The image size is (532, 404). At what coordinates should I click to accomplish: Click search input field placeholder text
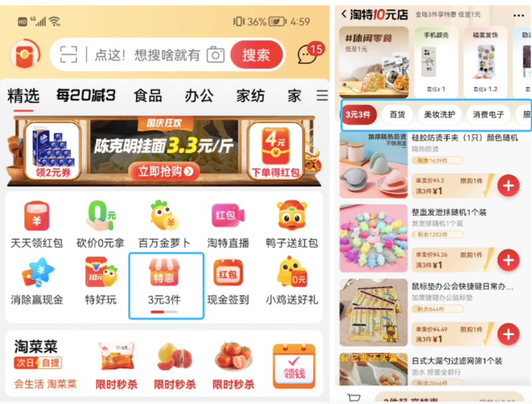coord(147,54)
